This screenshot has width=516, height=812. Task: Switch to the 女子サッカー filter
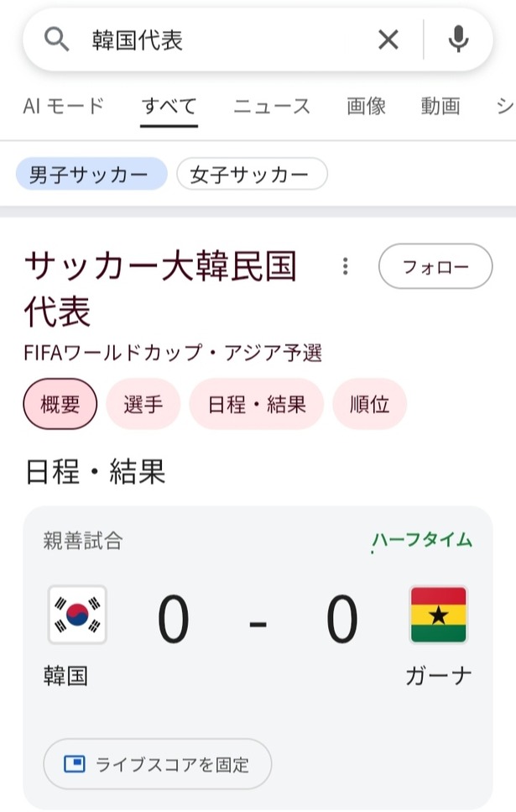pyautogui.click(x=253, y=174)
